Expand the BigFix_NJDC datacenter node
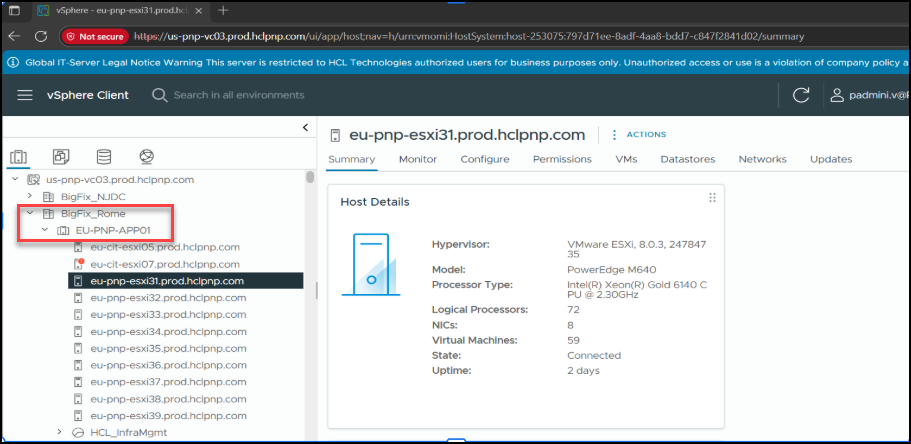Viewport: 911px width, 444px height. pos(30,196)
